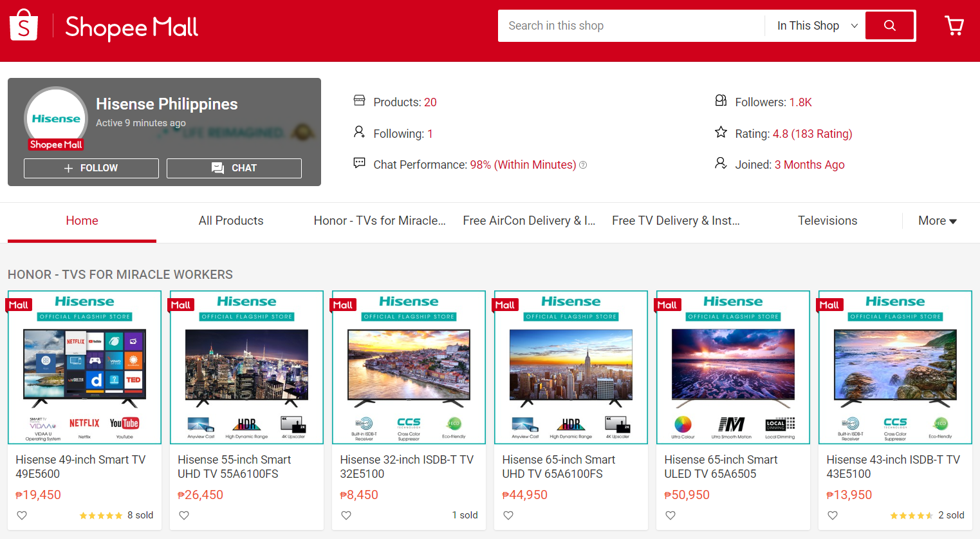Click the Products 20 count
Viewport: 980px width, 539px height.
(430, 102)
